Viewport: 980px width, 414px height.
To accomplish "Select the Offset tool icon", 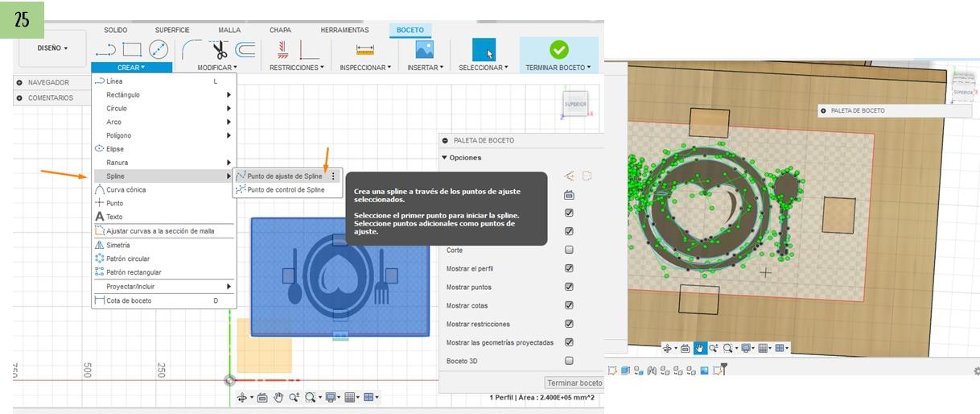I will coord(245,50).
